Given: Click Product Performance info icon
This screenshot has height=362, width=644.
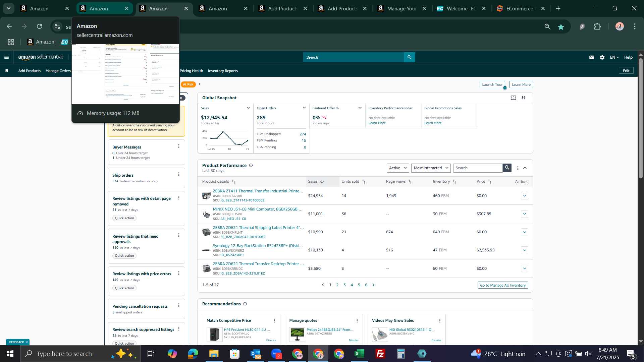Looking at the screenshot, I should [x=251, y=166].
